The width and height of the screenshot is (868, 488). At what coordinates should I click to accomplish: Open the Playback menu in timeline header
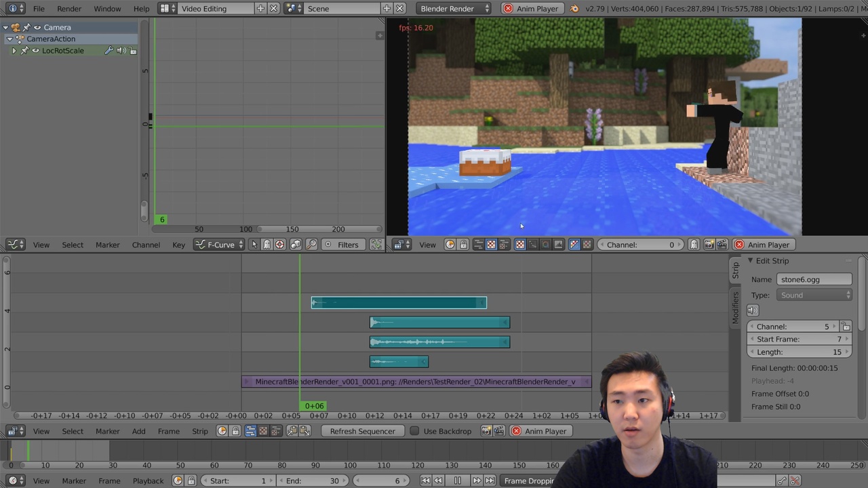pyautogui.click(x=148, y=481)
